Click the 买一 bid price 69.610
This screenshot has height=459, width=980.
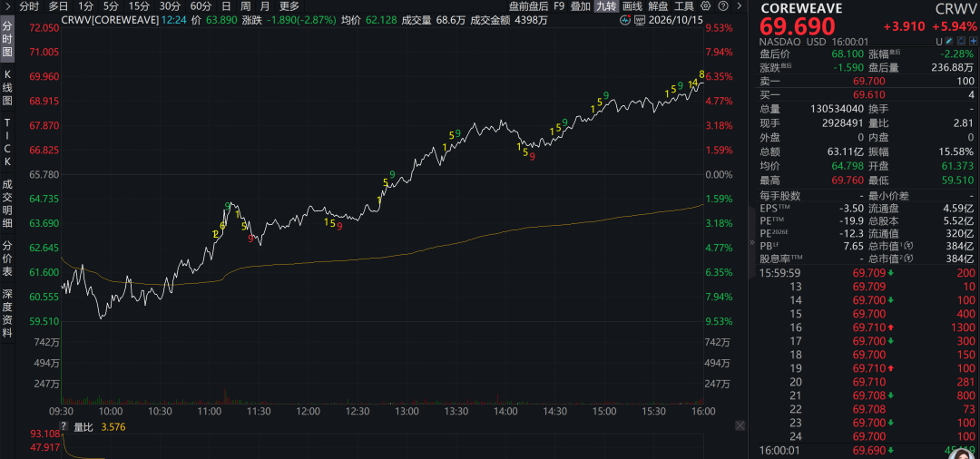868,94
